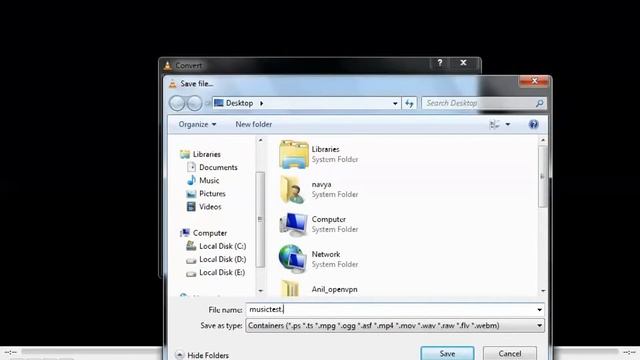The height and width of the screenshot is (360, 640).
Task: Close the Convert window
Action: (463, 63)
